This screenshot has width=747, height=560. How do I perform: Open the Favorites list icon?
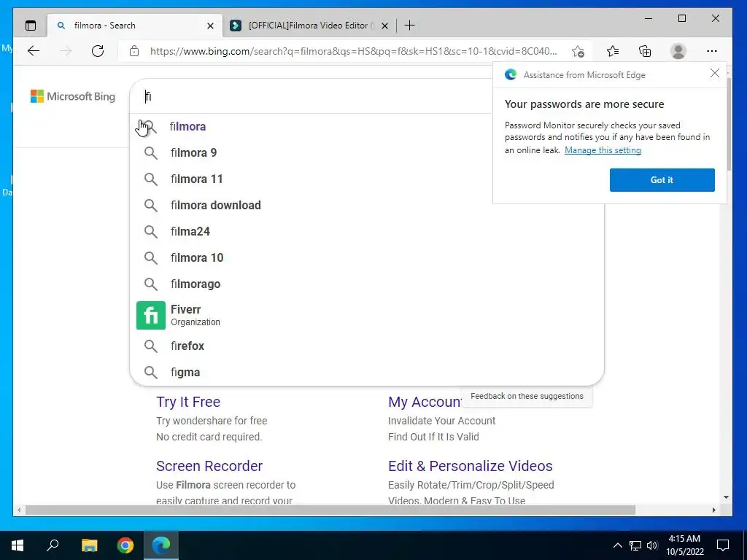coord(613,51)
